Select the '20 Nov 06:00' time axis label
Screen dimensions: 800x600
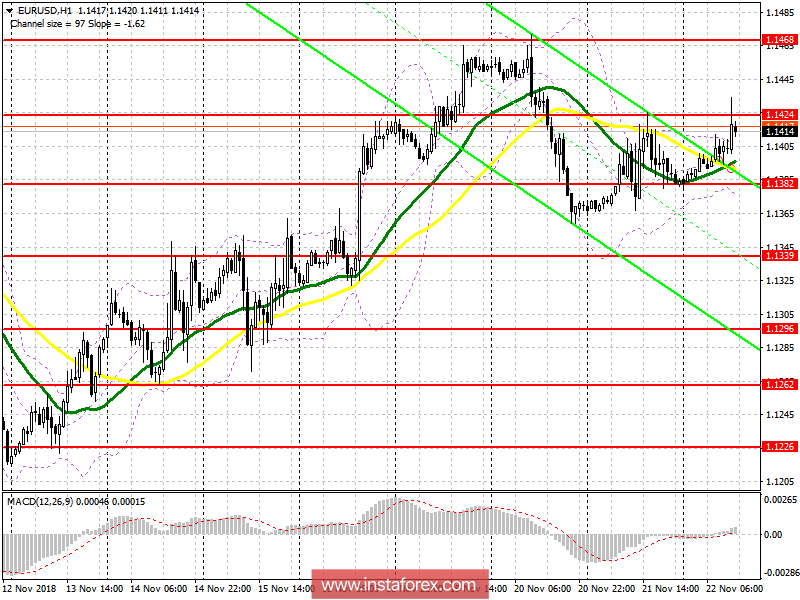(543, 589)
